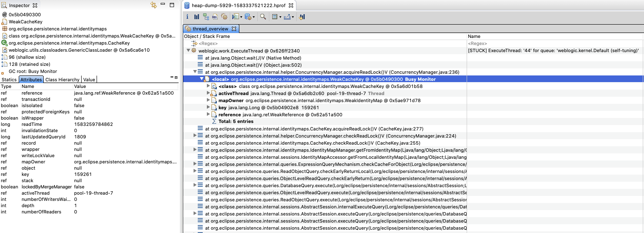Image resolution: width=644 pixels, height=233 pixels.
Task: Expand the reference WeakReference node
Action: [208, 115]
